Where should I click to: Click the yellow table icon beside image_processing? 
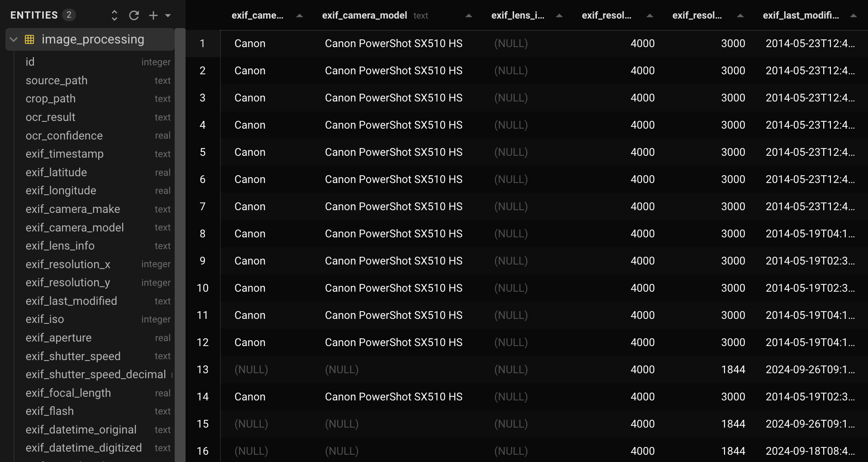[x=29, y=39]
